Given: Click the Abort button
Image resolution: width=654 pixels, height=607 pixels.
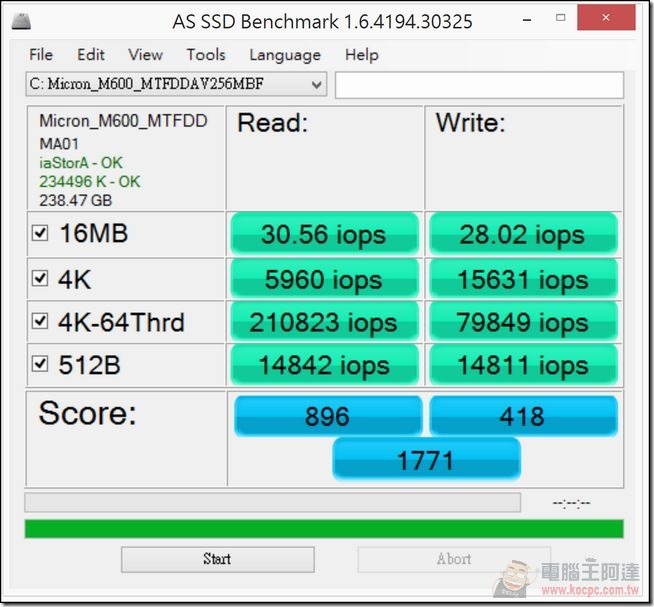Looking at the screenshot, I should coord(454,559).
